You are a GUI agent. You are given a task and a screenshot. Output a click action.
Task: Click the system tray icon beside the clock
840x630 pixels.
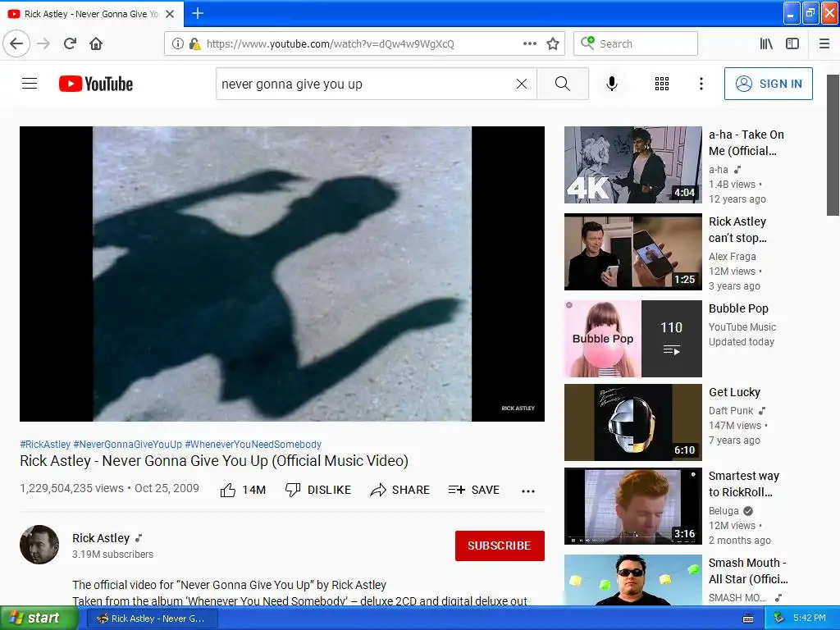779,619
